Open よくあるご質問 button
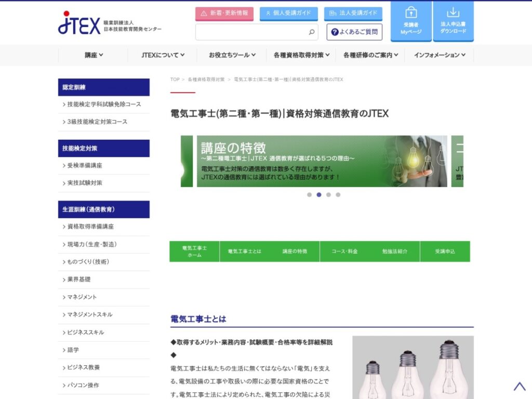 [x=354, y=32]
